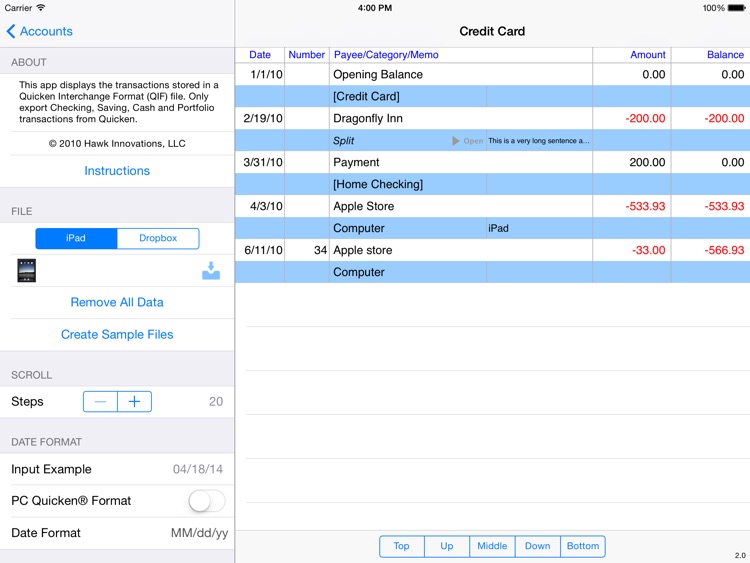Tap the 200.00 payment amount
This screenshot has height=563, width=750.
click(x=647, y=162)
